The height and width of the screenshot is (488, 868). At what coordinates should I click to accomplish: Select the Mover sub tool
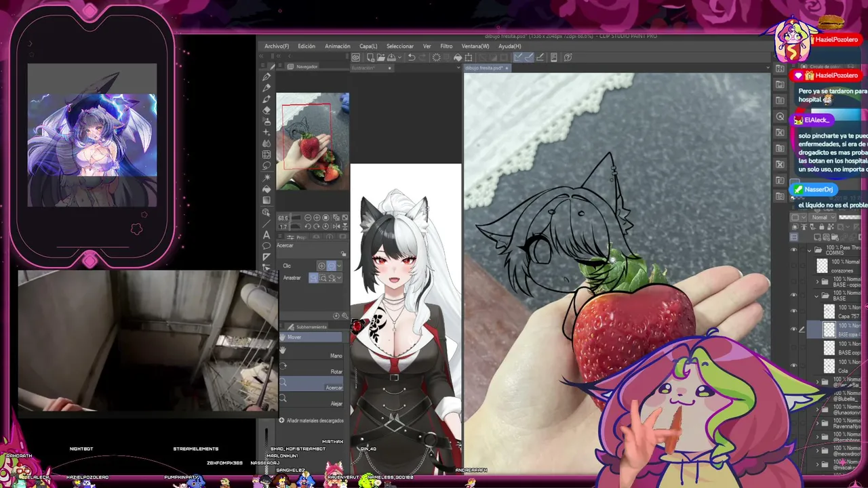[x=312, y=337]
